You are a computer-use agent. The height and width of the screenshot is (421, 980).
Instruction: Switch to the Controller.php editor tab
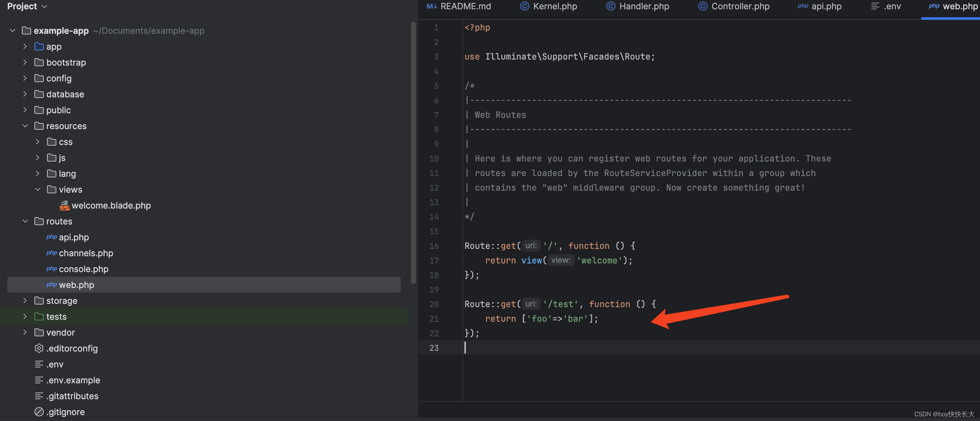click(734, 7)
